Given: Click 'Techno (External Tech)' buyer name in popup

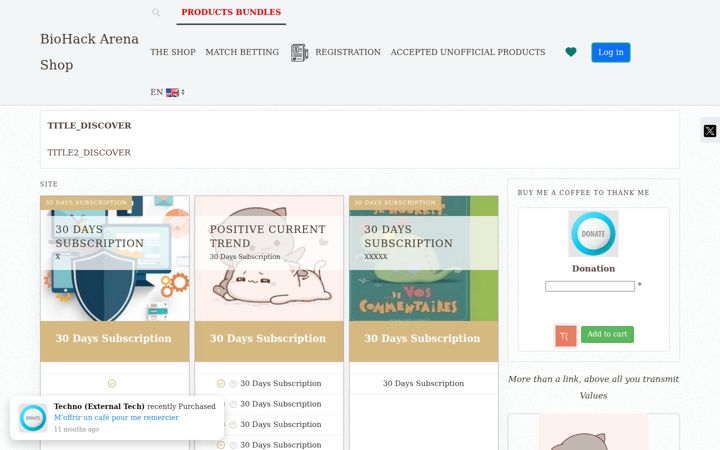Looking at the screenshot, I should [99, 406].
